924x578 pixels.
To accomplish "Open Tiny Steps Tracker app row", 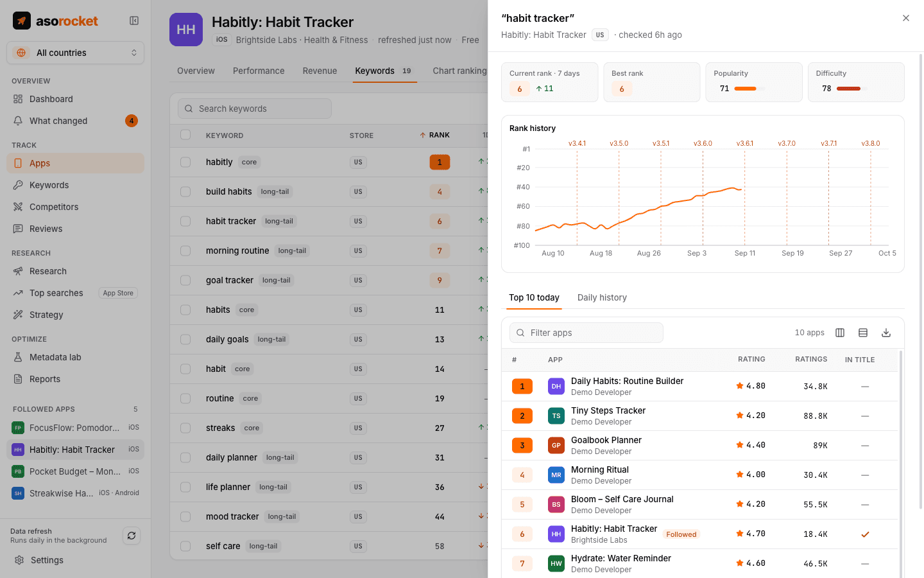I will (699, 416).
